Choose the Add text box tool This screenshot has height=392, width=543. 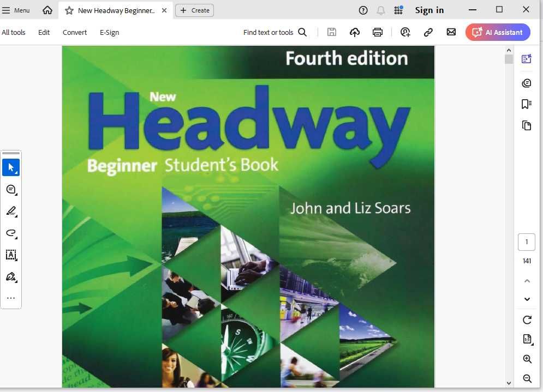[x=11, y=255]
